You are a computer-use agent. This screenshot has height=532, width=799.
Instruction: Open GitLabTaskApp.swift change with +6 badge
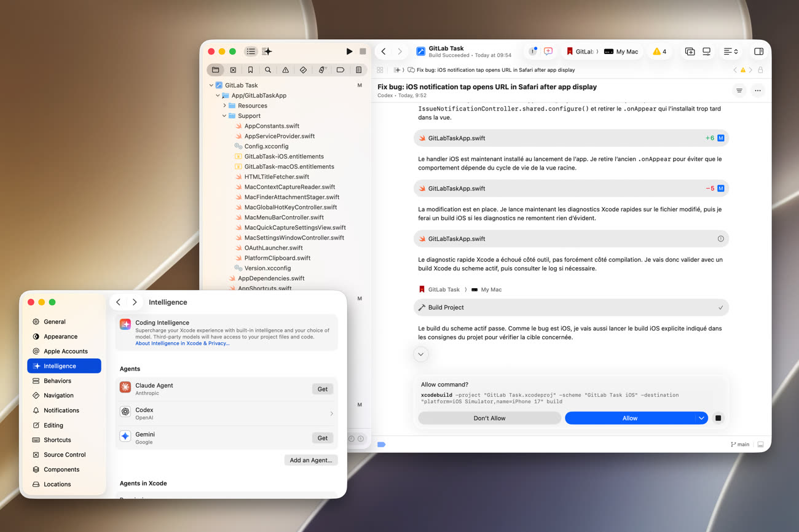pyautogui.click(x=571, y=138)
